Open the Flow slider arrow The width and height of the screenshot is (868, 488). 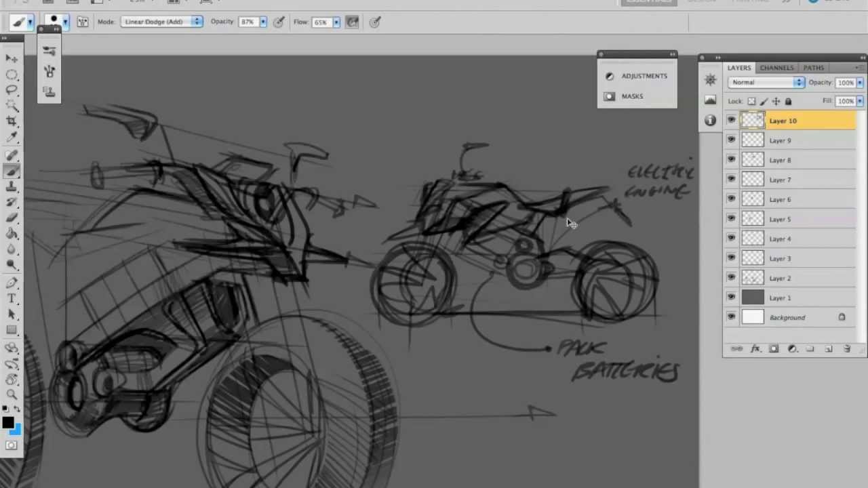(336, 22)
